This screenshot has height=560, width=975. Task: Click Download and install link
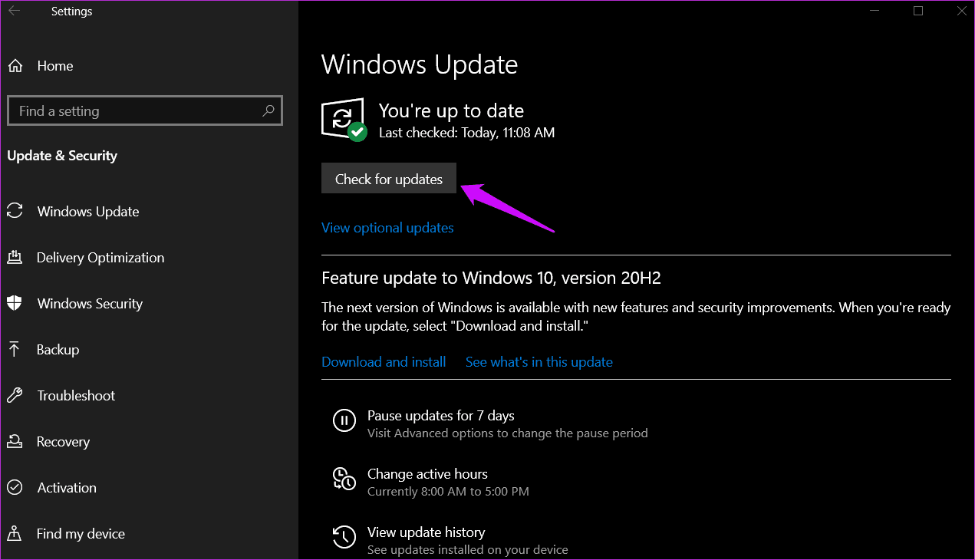(x=384, y=362)
